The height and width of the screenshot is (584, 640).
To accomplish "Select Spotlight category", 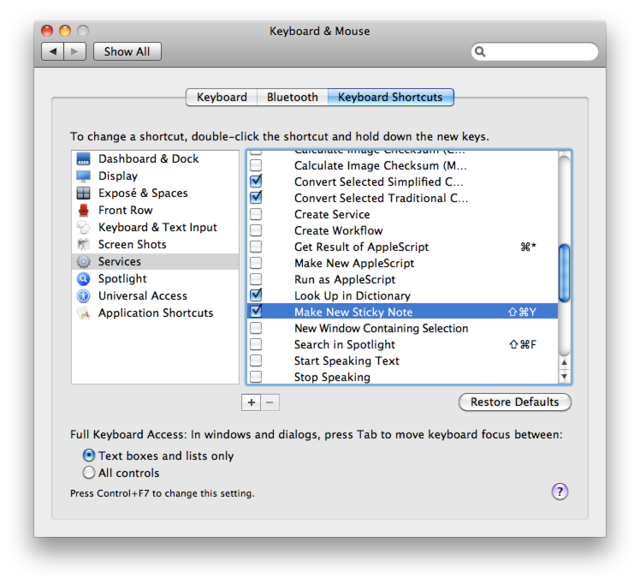I will click(155, 279).
